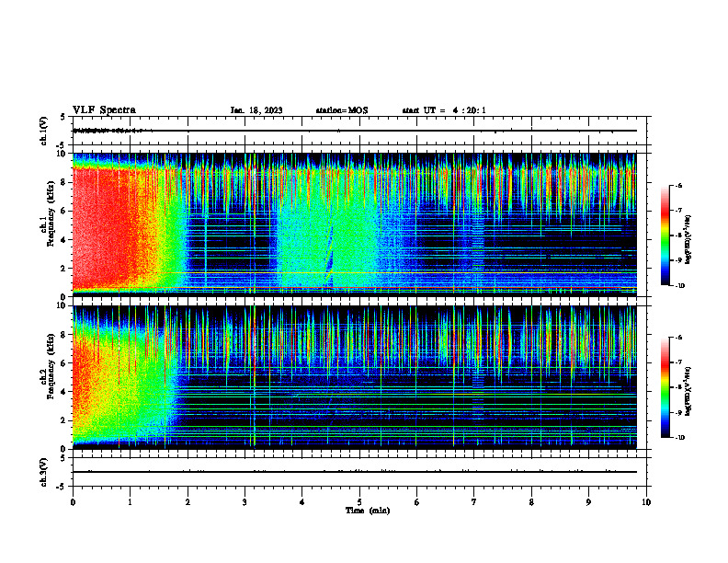
Task: Click the "ch.1(V)" waveform axis label
Action: click(44, 131)
